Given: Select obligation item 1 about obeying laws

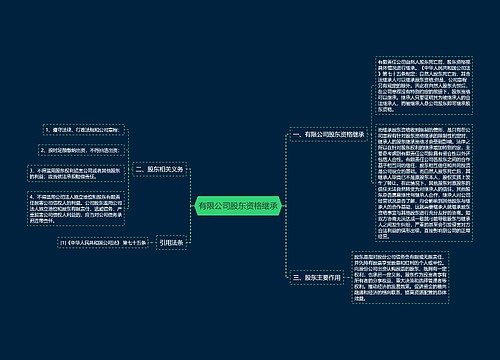Looking at the screenshot, I should pyautogui.click(x=84, y=130).
